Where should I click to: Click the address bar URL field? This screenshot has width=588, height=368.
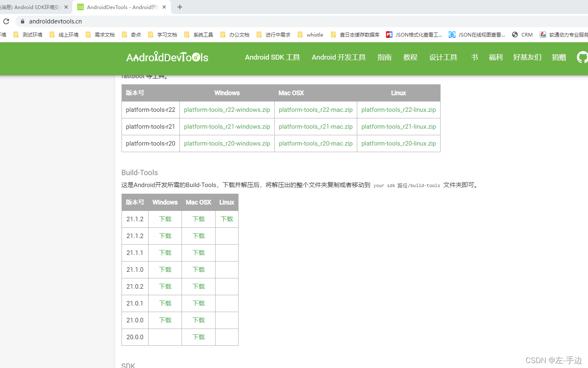(55, 21)
